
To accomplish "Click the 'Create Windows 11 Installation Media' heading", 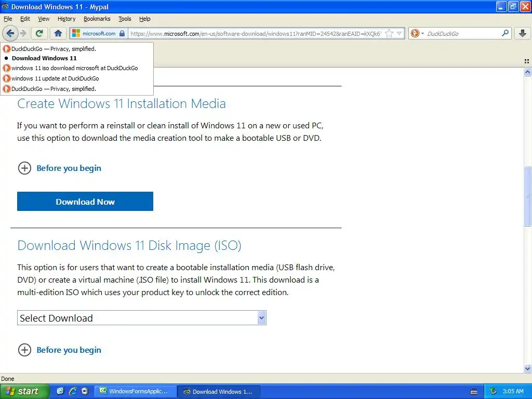I will pos(122,103).
